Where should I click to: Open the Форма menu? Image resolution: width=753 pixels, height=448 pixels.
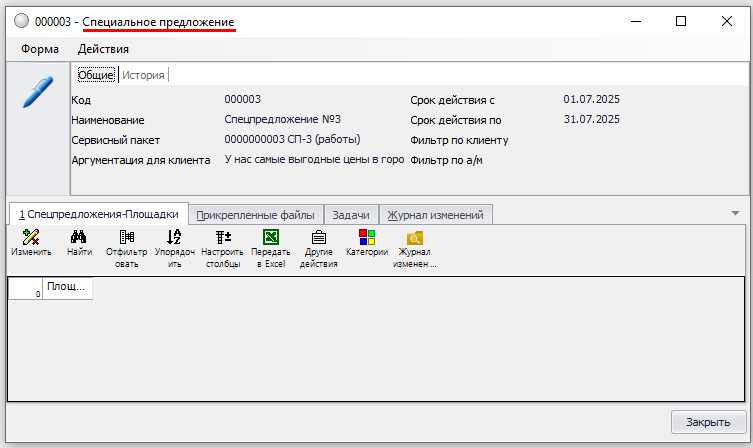[40, 49]
